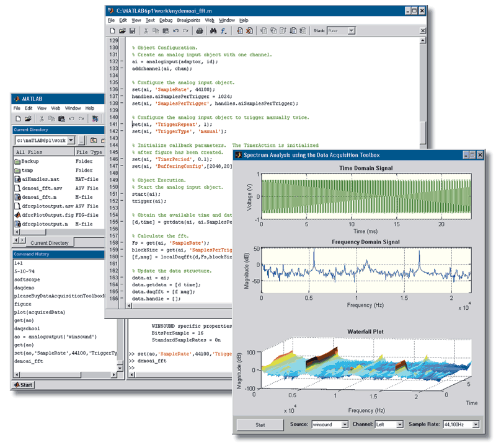The width and height of the screenshot is (496, 448).
Task: Click the editor vertical scrollbar thumb
Action: (423, 133)
